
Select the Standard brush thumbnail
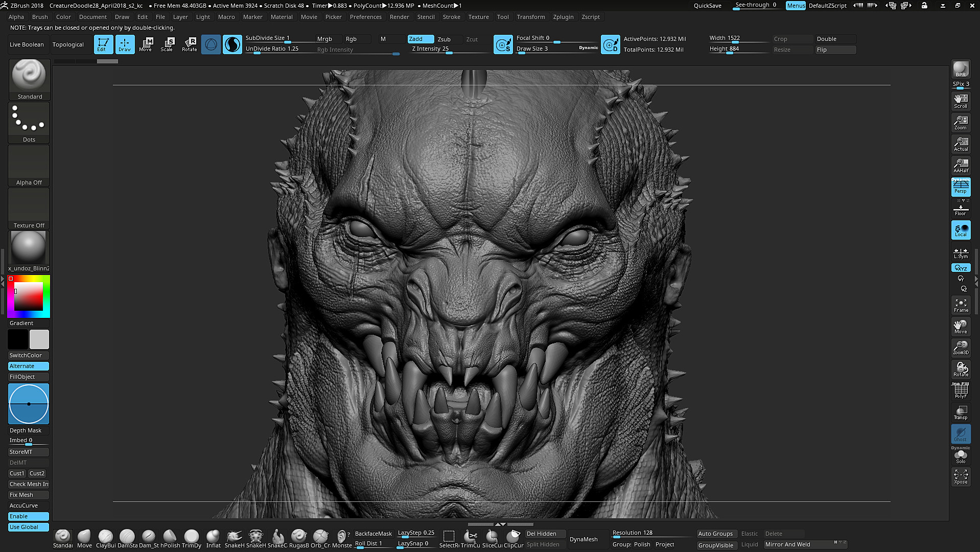click(x=29, y=79)
